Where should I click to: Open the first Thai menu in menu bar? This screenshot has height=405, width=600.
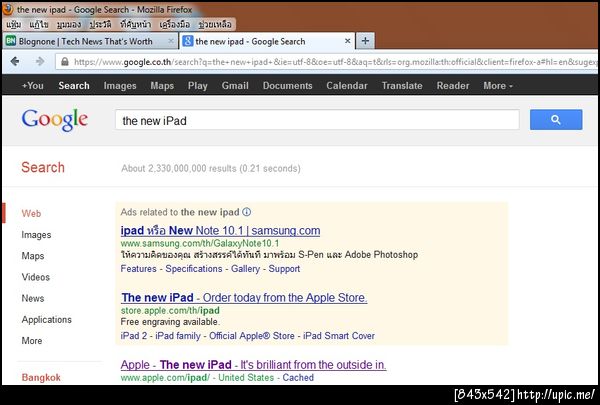point(13,24)
